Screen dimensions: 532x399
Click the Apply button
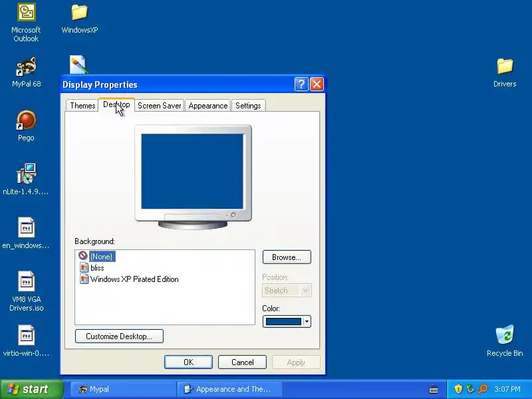[296, 362]
